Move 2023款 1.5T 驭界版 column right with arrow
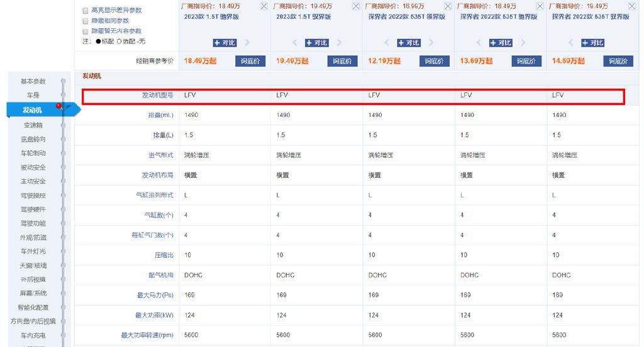The height and width of the screenshot is (347, 644). pos(339,42)
